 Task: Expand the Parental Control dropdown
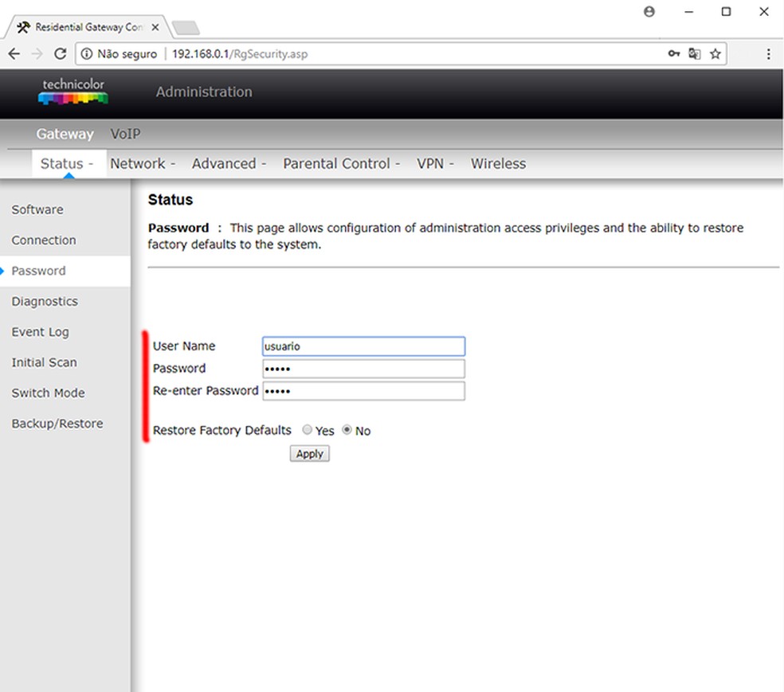point(338,163)
